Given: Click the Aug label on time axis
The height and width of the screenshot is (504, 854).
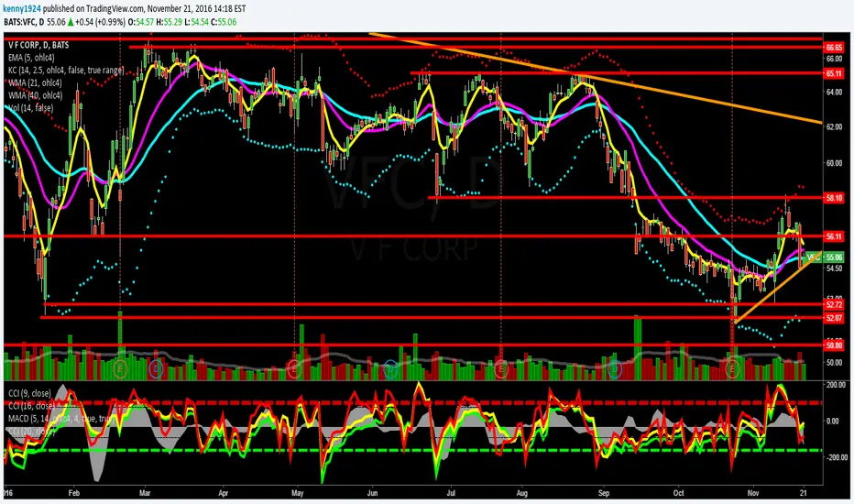Looking at the screenshot, I should pos(521,493).
